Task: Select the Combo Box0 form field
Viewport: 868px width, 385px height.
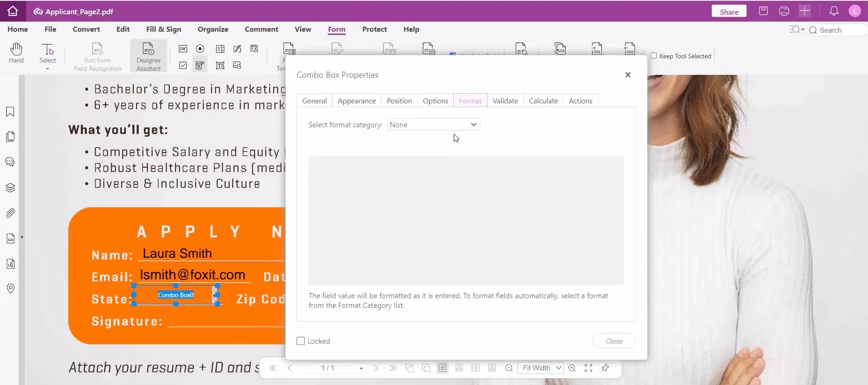Action: point(176,295)
